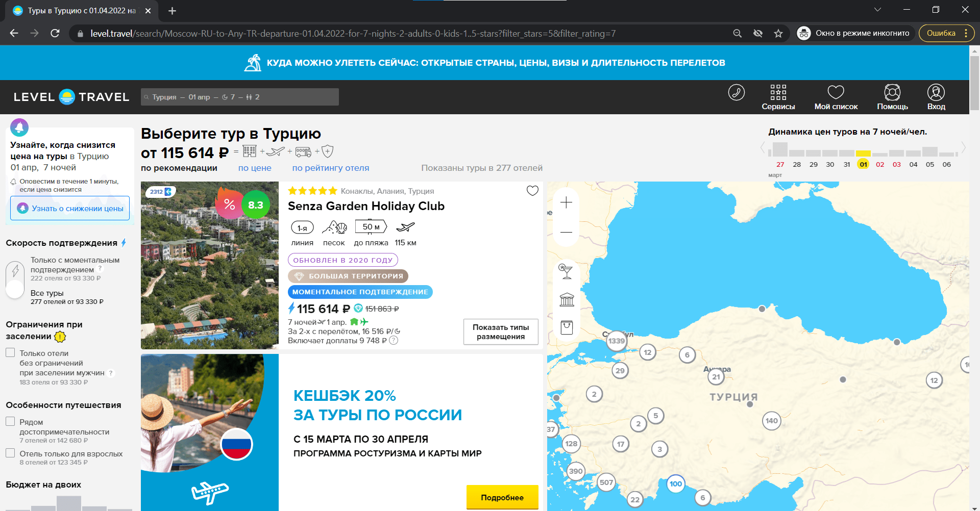Click next arrow of price dynamics chart
Viewport: 980px width, 511px height.
pos(964,148)
